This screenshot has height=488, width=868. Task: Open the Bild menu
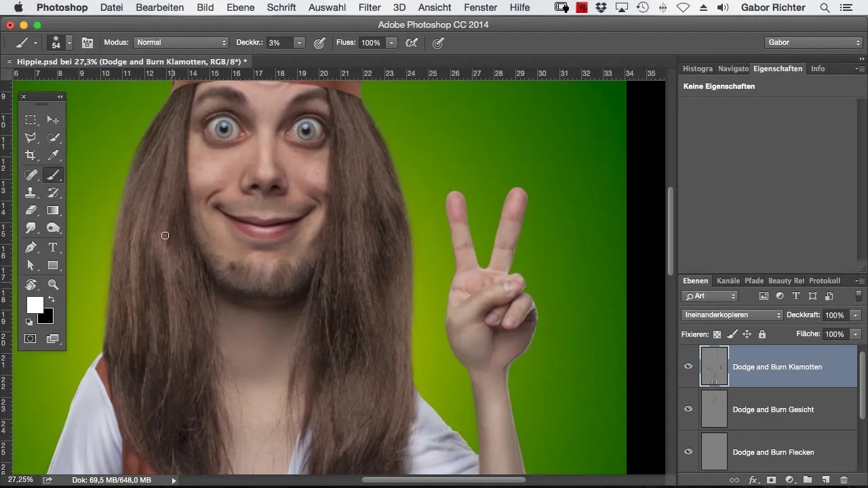click(205, 7)
